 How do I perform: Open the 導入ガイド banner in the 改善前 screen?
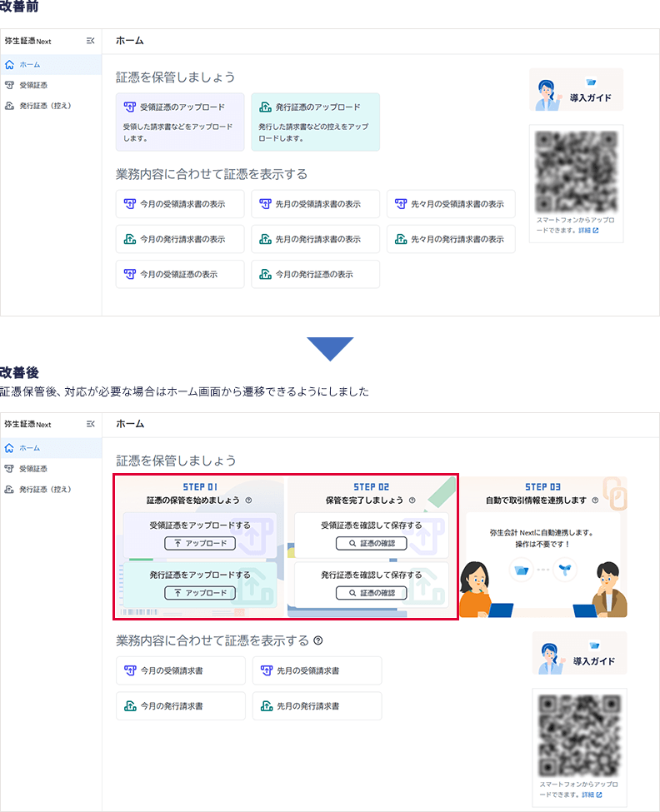[576, 90]
